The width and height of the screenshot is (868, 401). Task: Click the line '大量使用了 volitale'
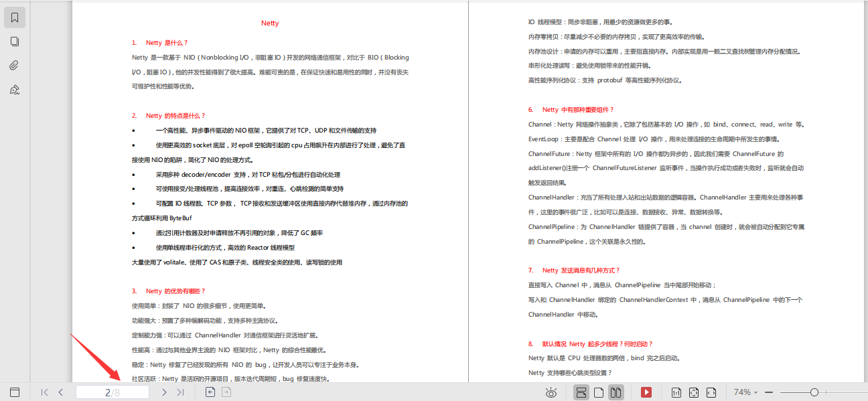[x=237, y=262]
